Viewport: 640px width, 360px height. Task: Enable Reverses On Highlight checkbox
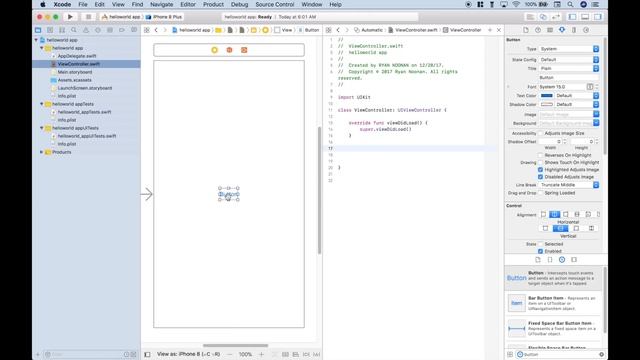click(540, 156)
